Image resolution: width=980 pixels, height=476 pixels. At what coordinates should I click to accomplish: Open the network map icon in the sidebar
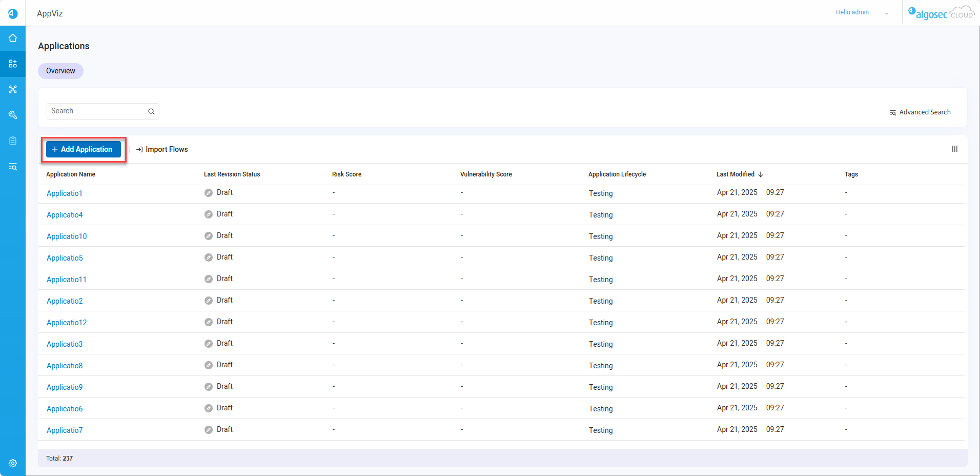(13, 89)
